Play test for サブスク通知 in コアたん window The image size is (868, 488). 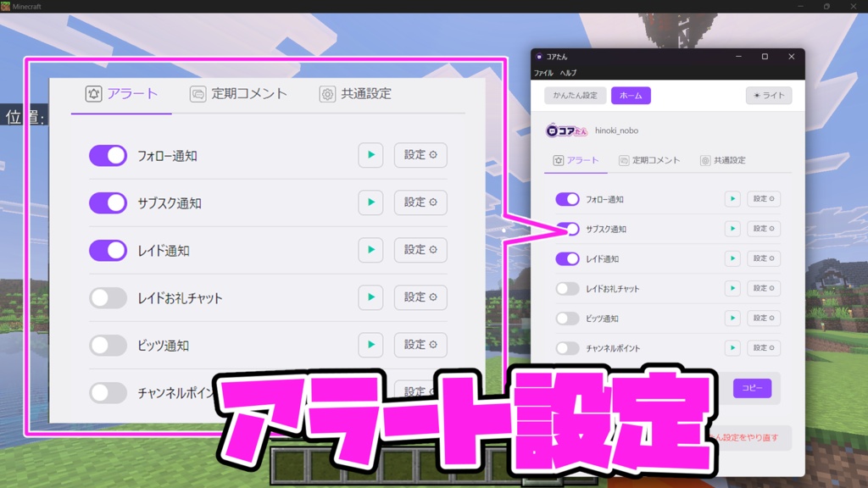[x=732, y=229]
